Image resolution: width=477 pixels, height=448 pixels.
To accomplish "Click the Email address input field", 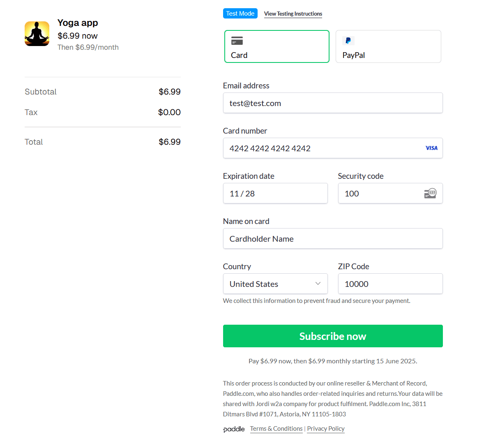I will 332,103.
